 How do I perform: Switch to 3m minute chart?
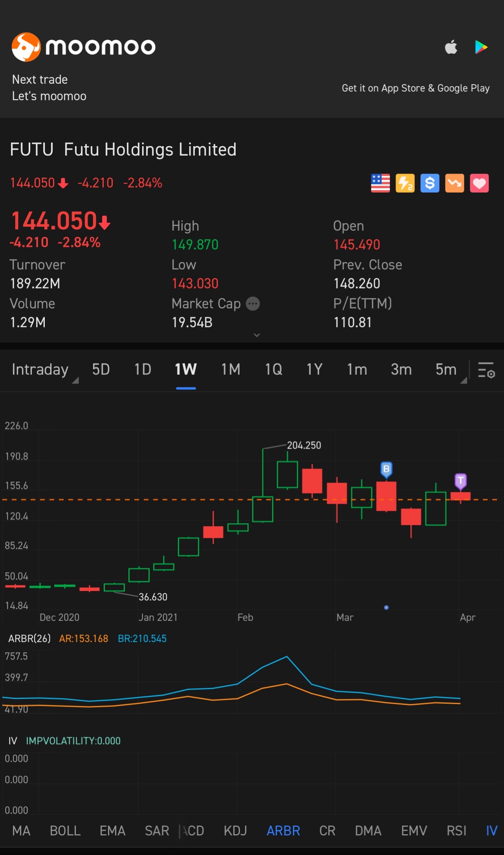click(401, 370)
